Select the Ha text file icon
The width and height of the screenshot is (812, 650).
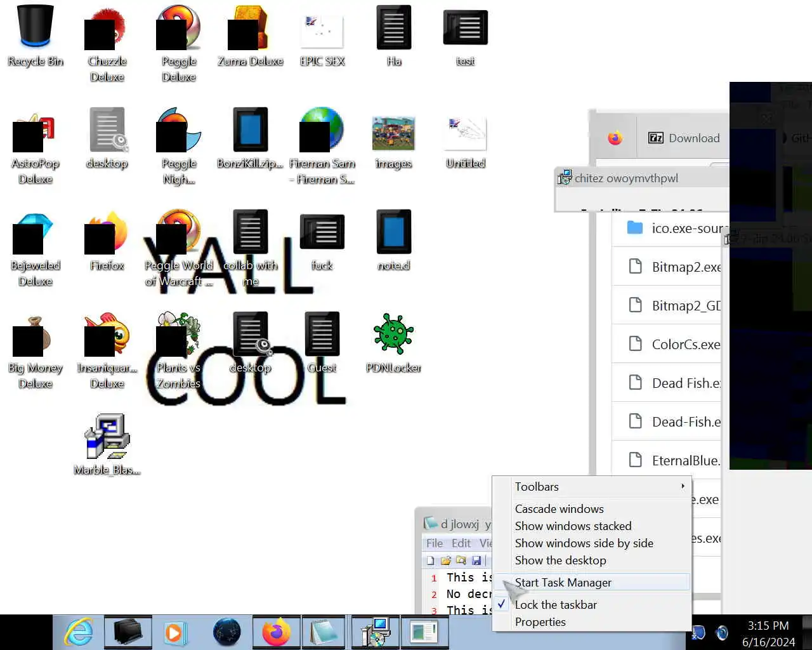pyautogui.click(x=394, y=36)
